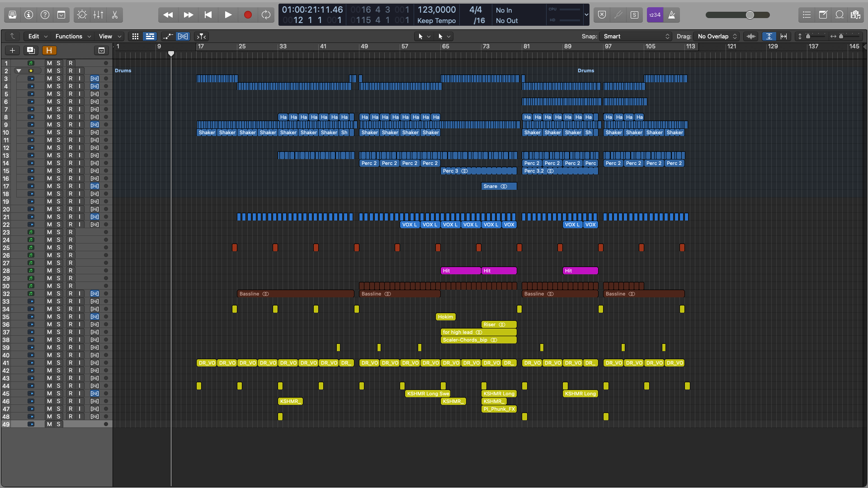Open global tracks button in track header

[x=101, y=50]
